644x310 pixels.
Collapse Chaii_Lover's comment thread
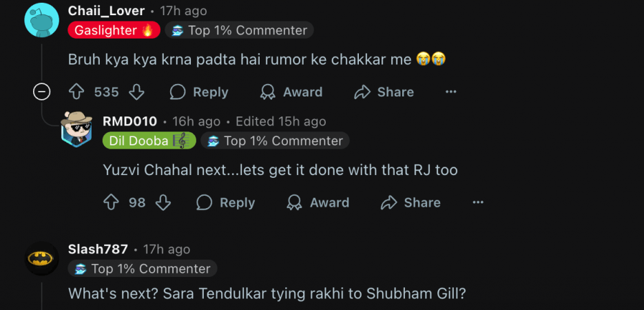coord(42,92)
